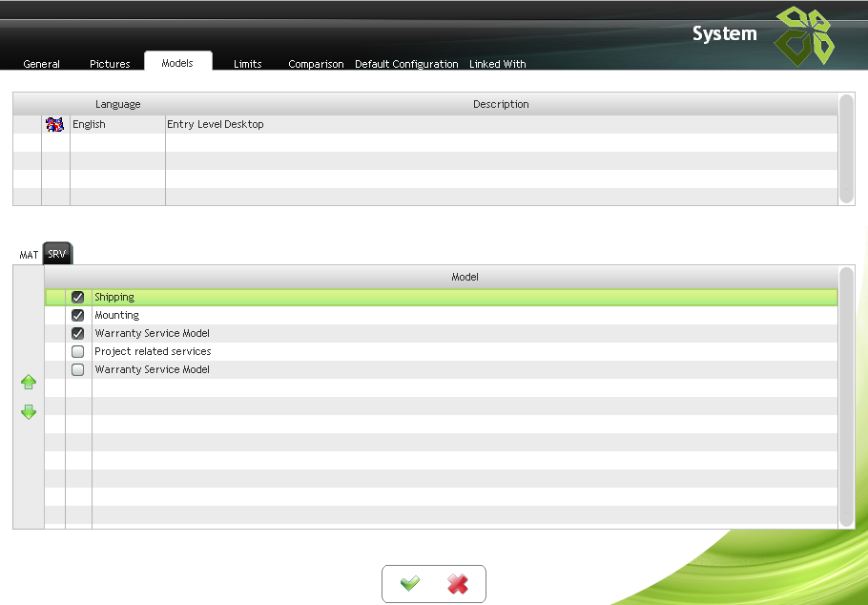Click the green System logo icon
868x605 pixels.
[x=804, y=36]
